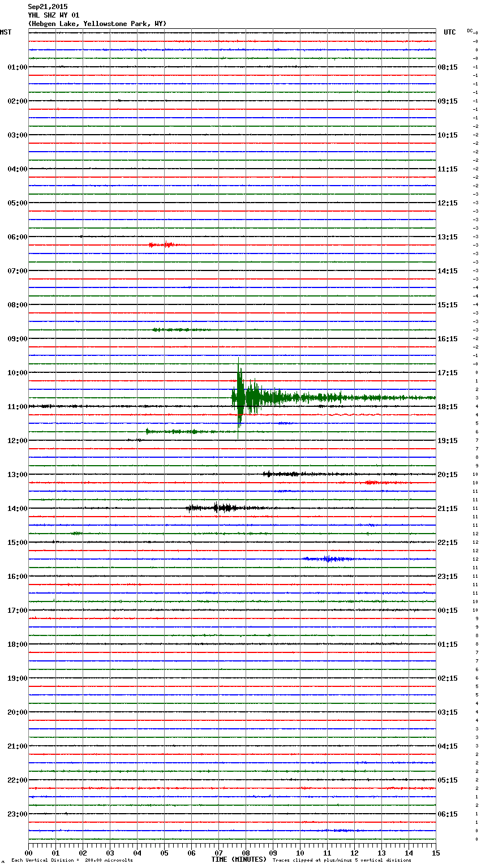The height and width of the screenshot is (868, 481).
Task: Click the Hebgen Lake, Yellowstone Park location title
Action: click(x=97, y=24)
